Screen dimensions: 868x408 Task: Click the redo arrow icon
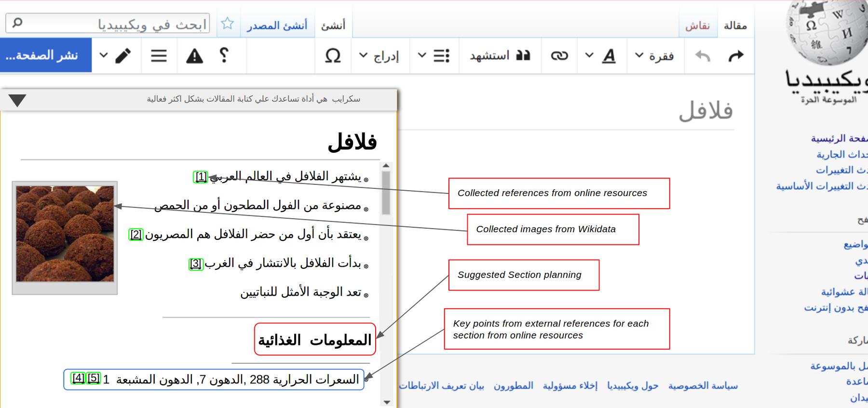tap(735, 56)
